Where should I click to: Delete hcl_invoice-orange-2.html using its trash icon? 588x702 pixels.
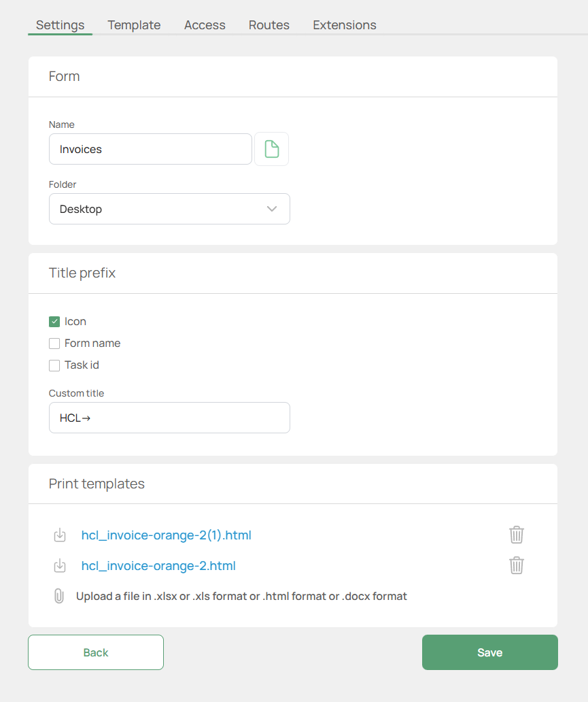pos(516,565)
